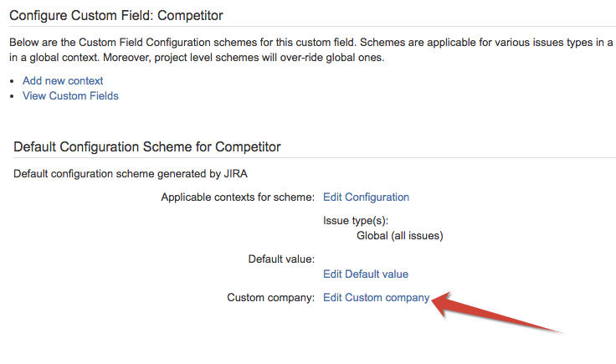Open Edit Configuration for applicable contexts

pyautogui.click(x=366, y=197)
